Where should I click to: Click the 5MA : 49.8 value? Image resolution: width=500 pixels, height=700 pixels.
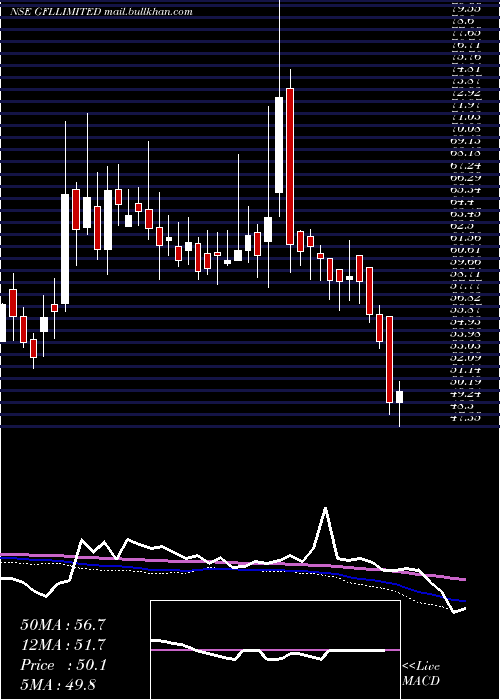coord(58,684)
